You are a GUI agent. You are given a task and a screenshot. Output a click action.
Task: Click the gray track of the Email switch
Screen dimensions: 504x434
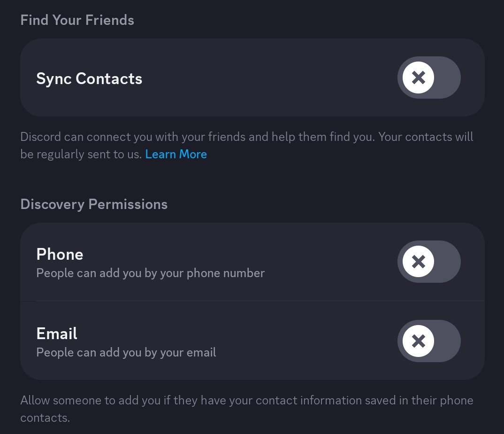point(448,341)
